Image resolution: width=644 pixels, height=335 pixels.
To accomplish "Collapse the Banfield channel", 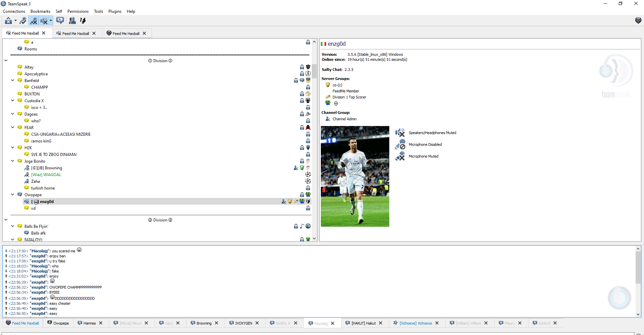I will tap(12, 81).
